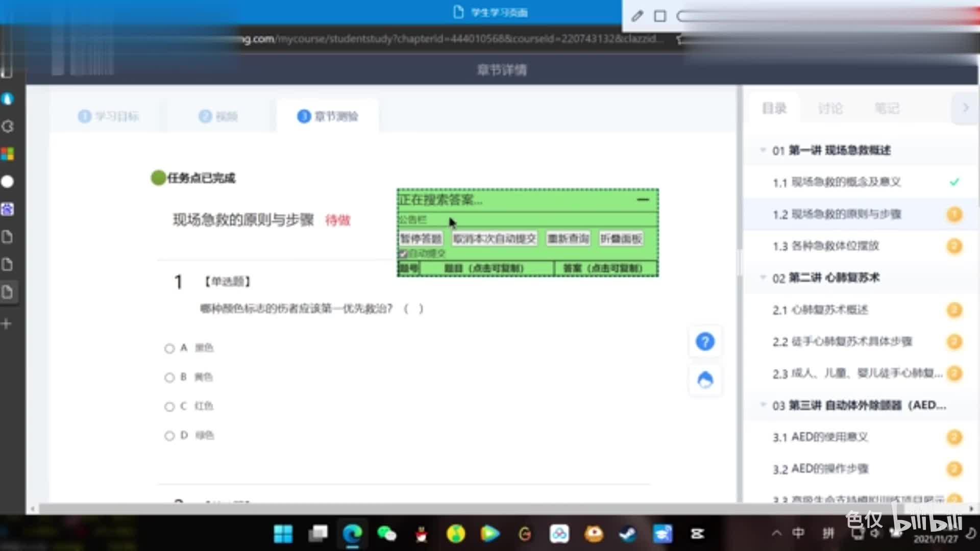Image resolution: width=980 pixels, height=551 pixels.
Task: Click the blue question mark help icon
Action: coord(705,341)
